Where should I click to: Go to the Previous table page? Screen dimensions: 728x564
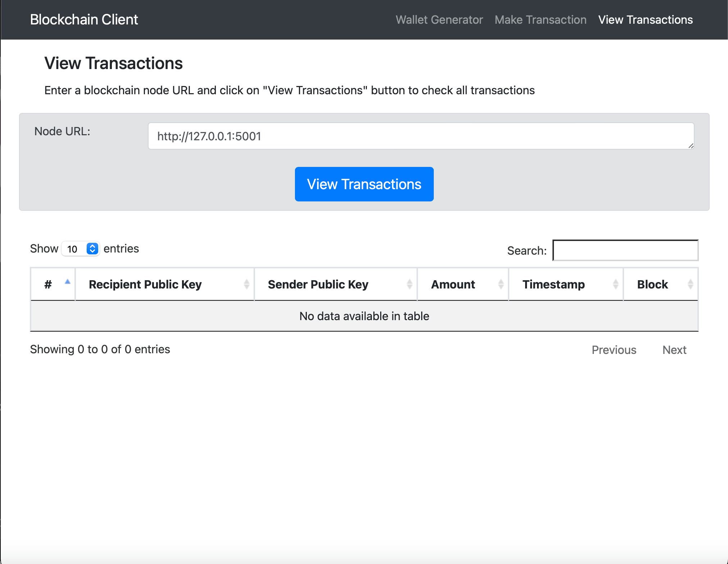click(x=614, y=350)
